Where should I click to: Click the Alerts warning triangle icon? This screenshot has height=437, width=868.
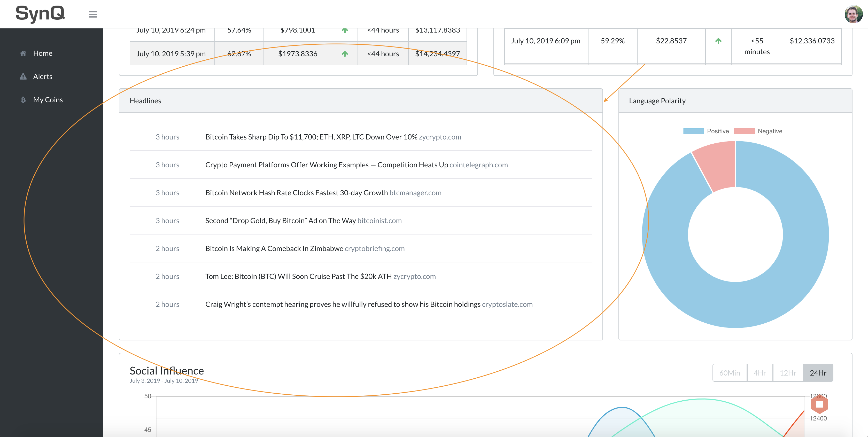click(23, 76)
